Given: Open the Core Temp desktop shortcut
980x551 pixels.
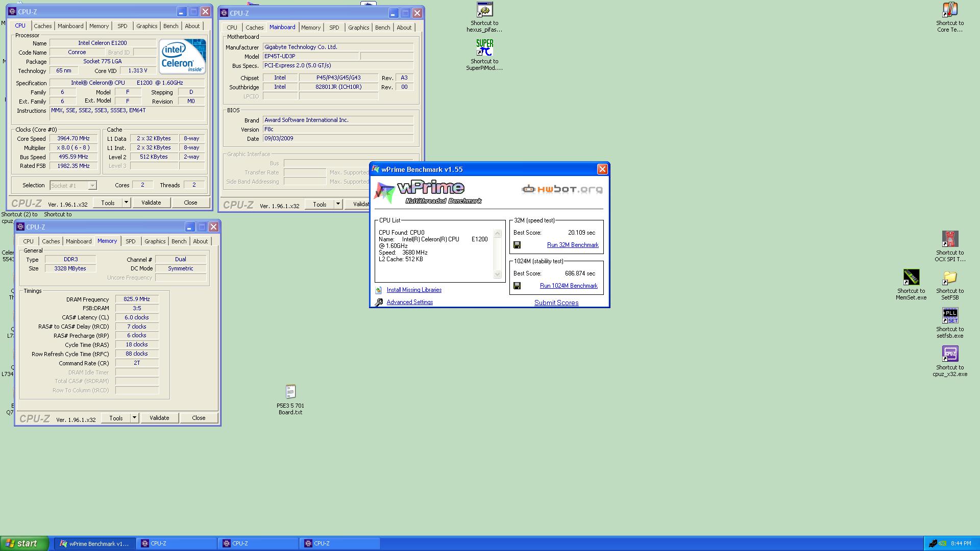Looking at the screenshot, I should 950,17.
